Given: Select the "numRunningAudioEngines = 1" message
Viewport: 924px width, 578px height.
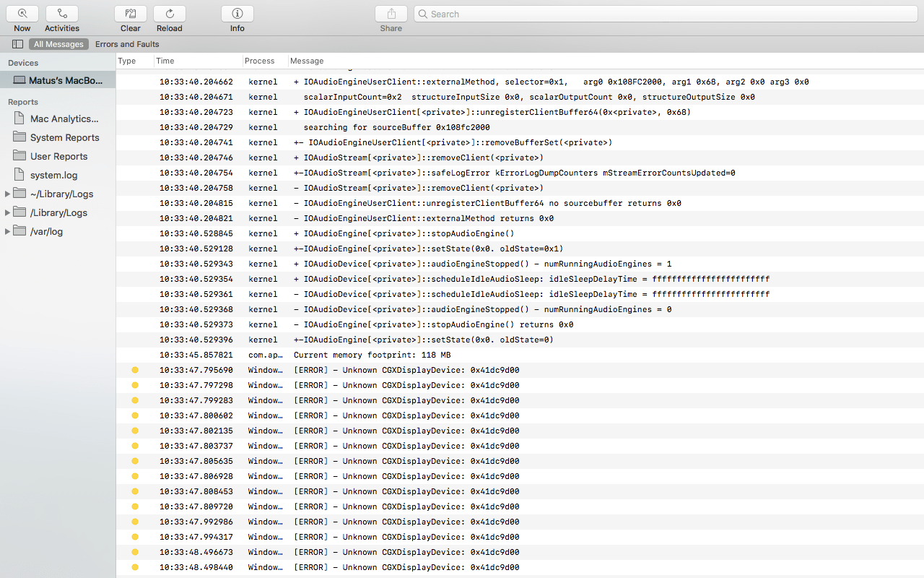Looking at the screenshot, I should (x=483, y=264).
